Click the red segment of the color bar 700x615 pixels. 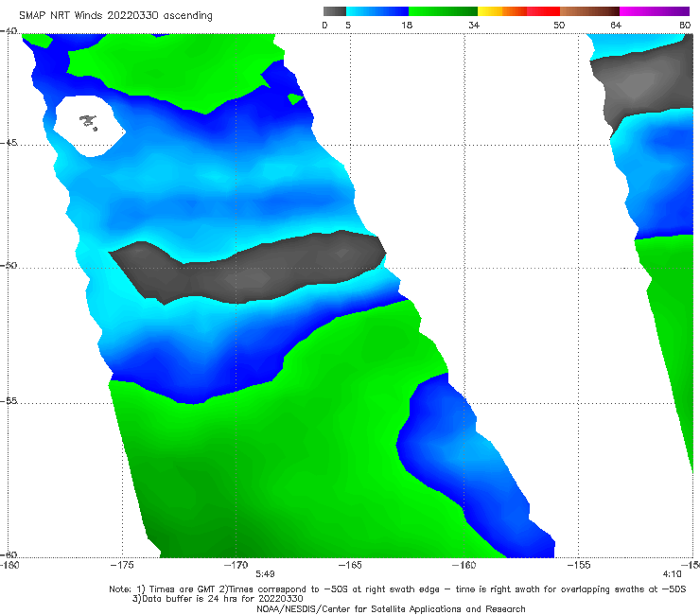point(543,11)
